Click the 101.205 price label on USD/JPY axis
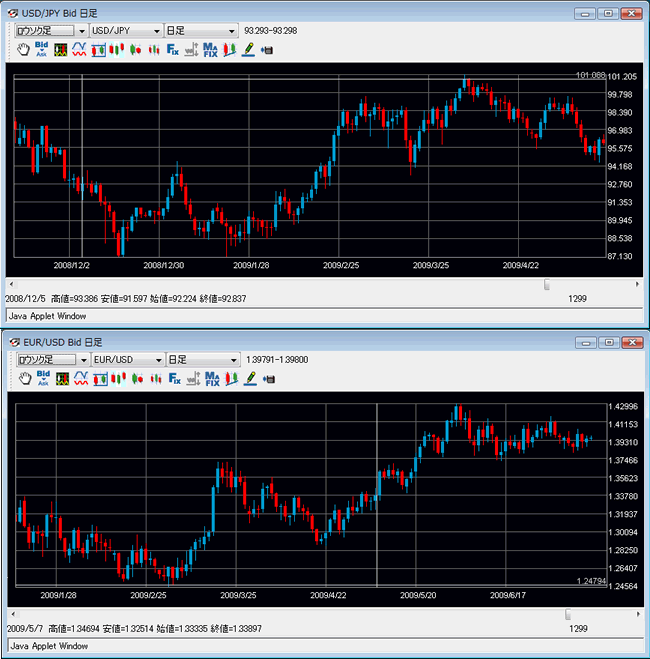The image size is (650, 659). [622, 77]
